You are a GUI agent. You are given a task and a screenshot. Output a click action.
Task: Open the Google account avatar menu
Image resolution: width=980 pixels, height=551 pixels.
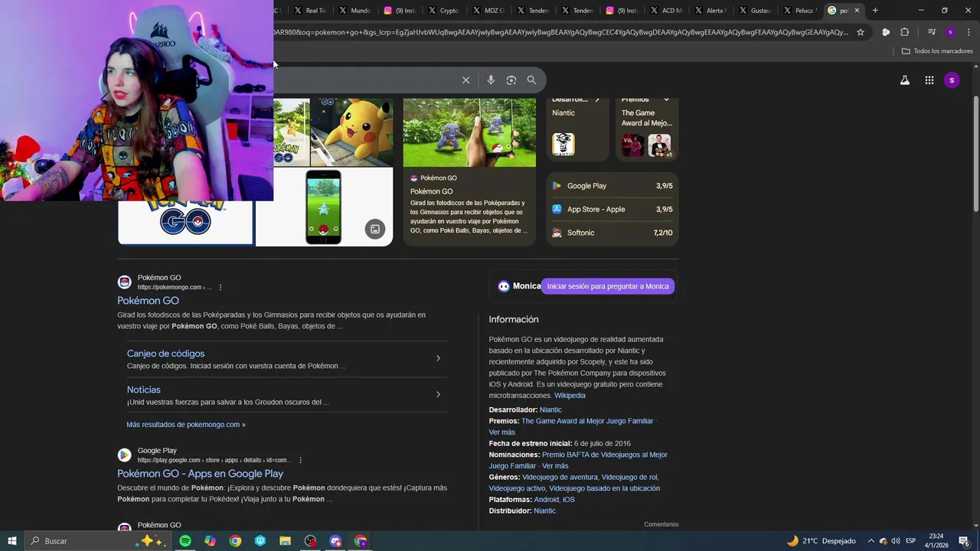[952, 80]
